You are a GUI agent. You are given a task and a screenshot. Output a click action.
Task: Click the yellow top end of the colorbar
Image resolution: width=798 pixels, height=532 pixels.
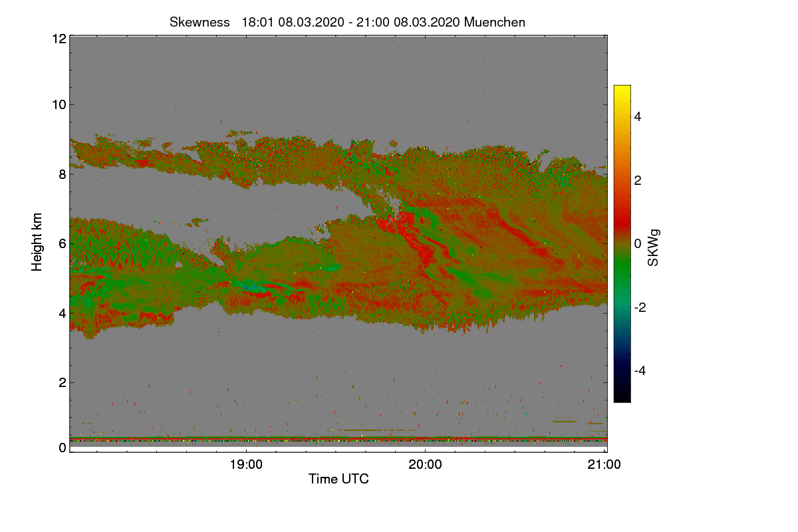point(622,90)
